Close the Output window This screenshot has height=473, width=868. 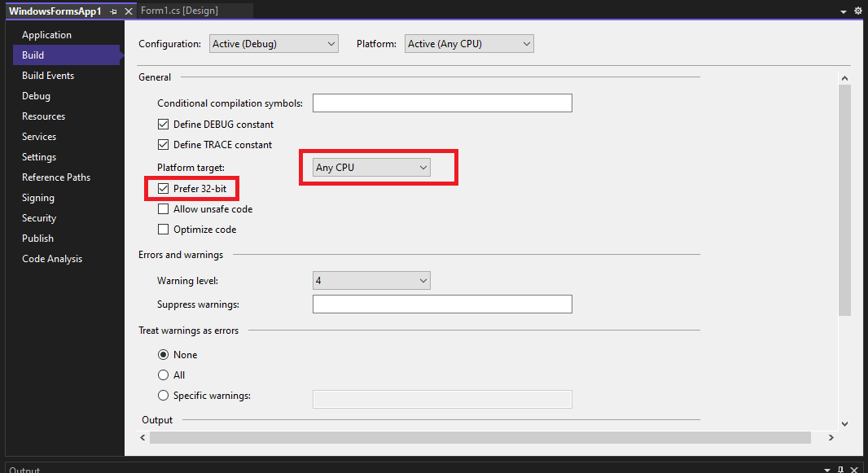(x=854, y=469)
